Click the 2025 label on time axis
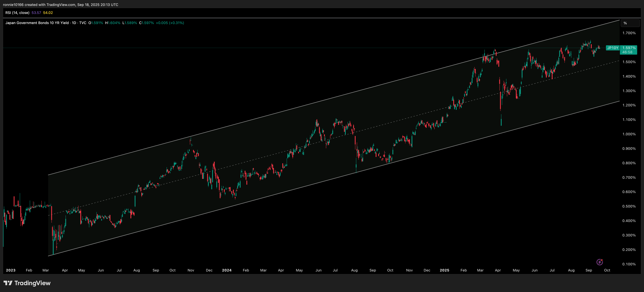The height and width of the screenshot is (292, 644). click(444, 270)
